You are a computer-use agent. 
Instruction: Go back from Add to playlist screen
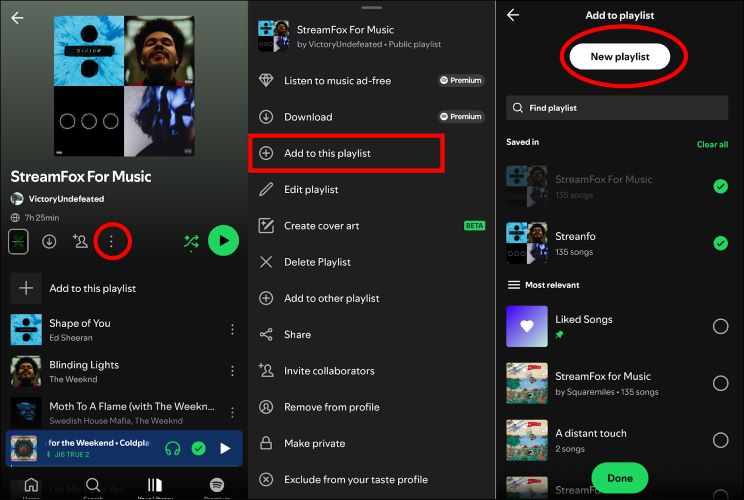(513, 15)
